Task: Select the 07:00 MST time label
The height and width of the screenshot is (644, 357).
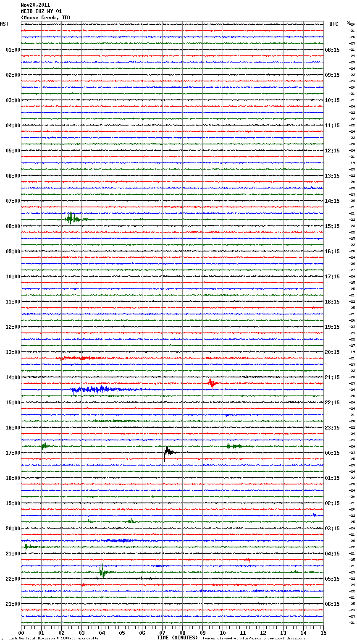Action: 13,201
